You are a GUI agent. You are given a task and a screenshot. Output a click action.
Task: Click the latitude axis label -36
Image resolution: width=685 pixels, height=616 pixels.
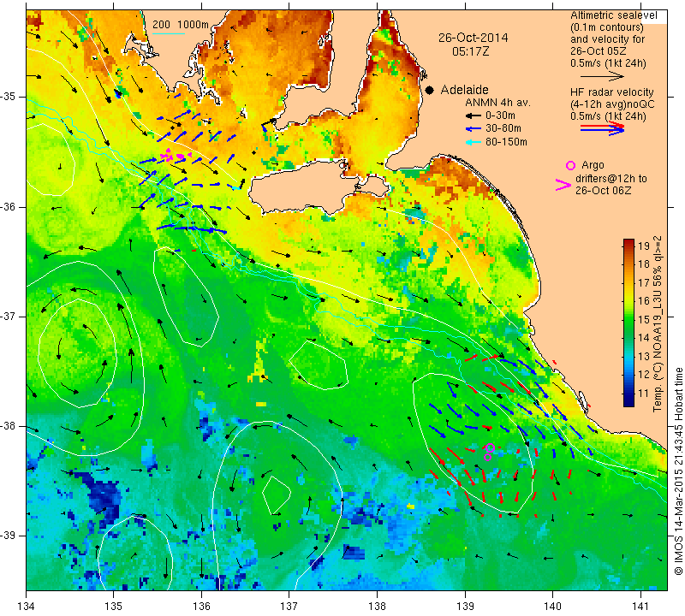(8, 207)
